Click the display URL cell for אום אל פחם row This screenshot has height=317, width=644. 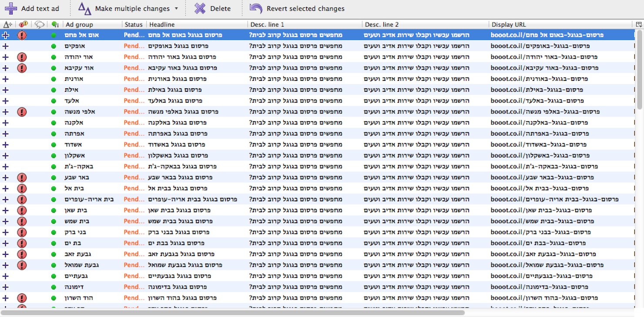tap(547, 35)
